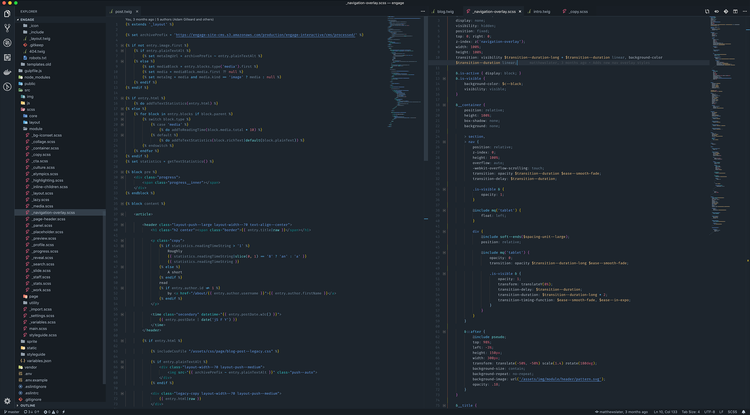This screenshot has width=750, height=415.
Task: Click the diamond git icon in editor toolbar
Action: 726,11
